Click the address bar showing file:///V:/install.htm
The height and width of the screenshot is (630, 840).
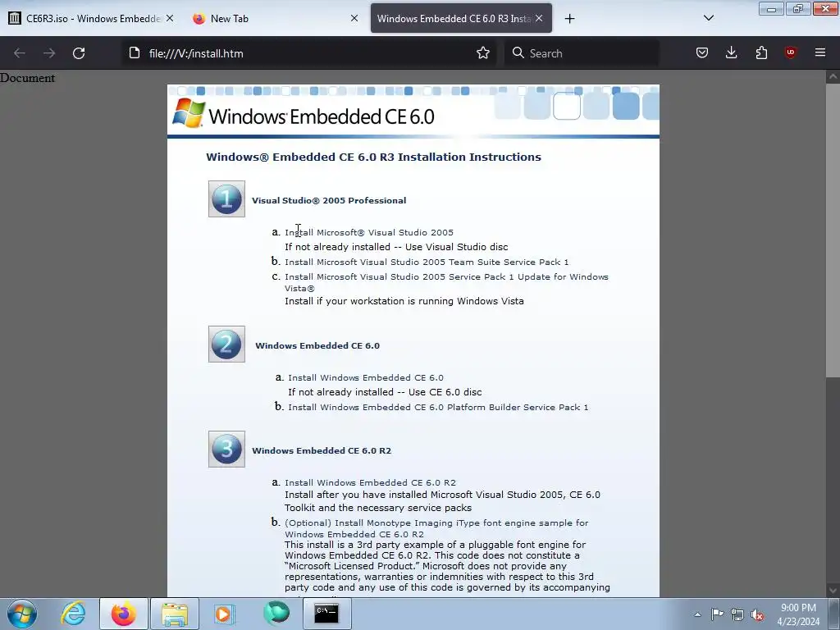(311, 53)
